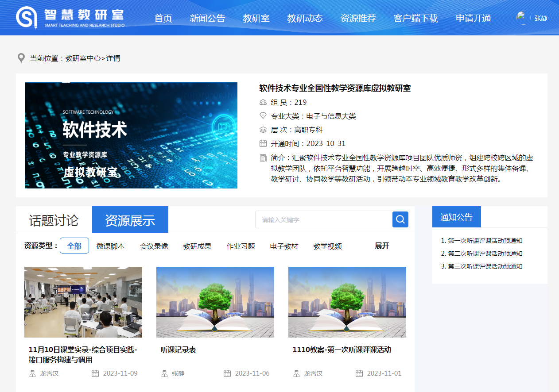Open the 听课记录表 resource title

pyautogui.click(x=179, y=350)
